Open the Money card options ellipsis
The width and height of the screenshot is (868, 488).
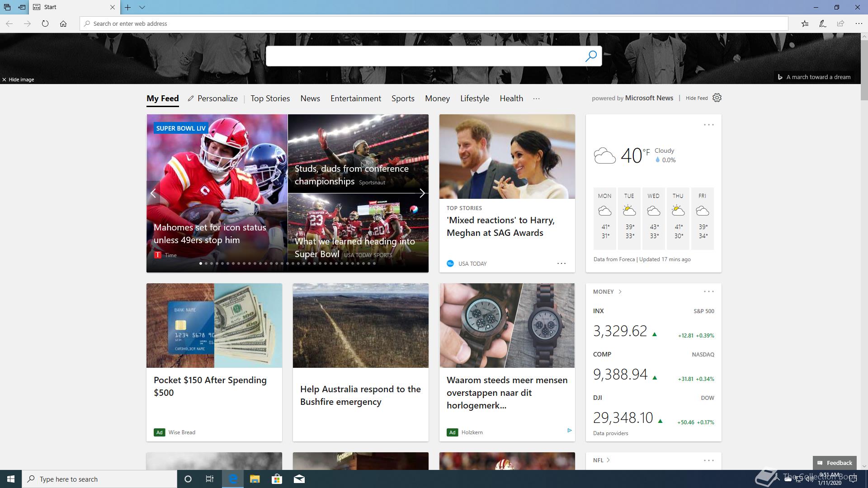pos(709,291)
